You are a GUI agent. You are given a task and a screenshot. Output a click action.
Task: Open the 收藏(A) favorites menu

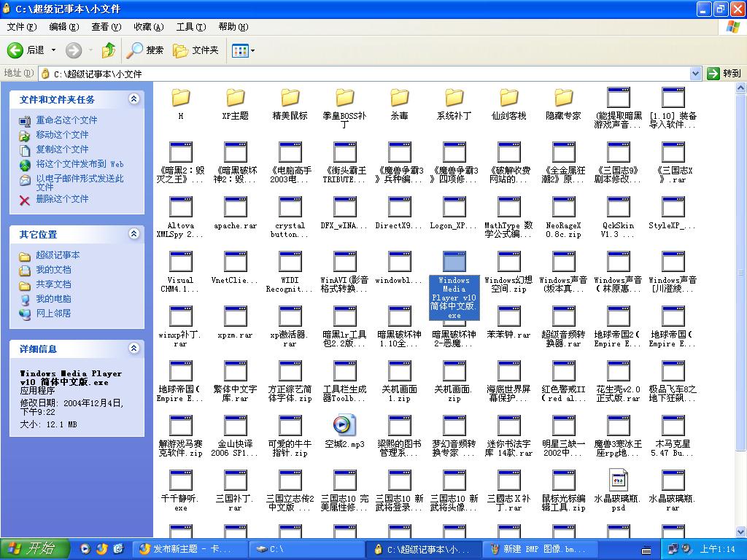[x=148, y=27]
